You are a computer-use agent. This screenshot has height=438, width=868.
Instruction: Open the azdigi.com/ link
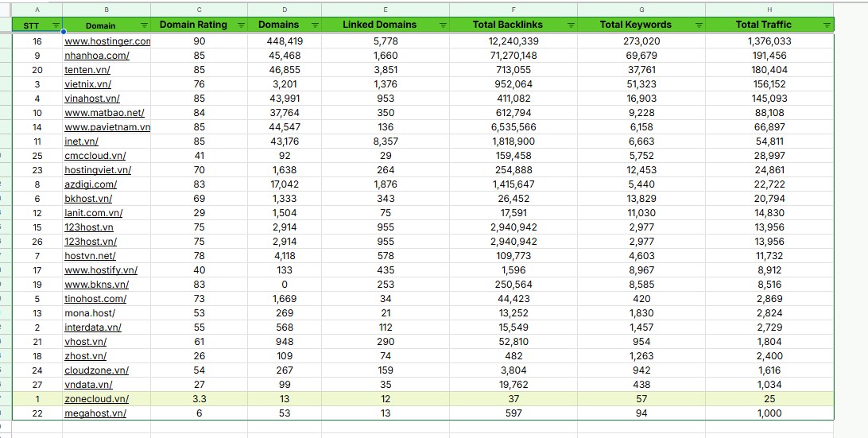[91, 184]
